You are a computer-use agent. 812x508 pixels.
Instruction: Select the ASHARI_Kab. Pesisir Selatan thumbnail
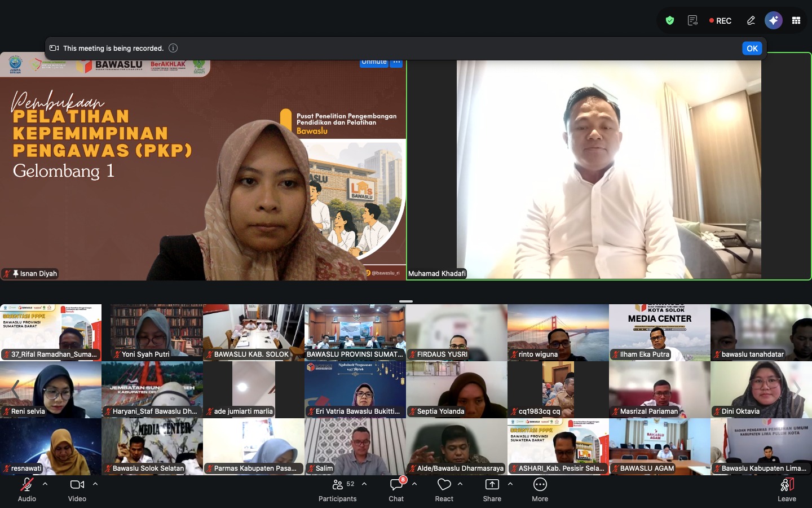click(558, 446)
